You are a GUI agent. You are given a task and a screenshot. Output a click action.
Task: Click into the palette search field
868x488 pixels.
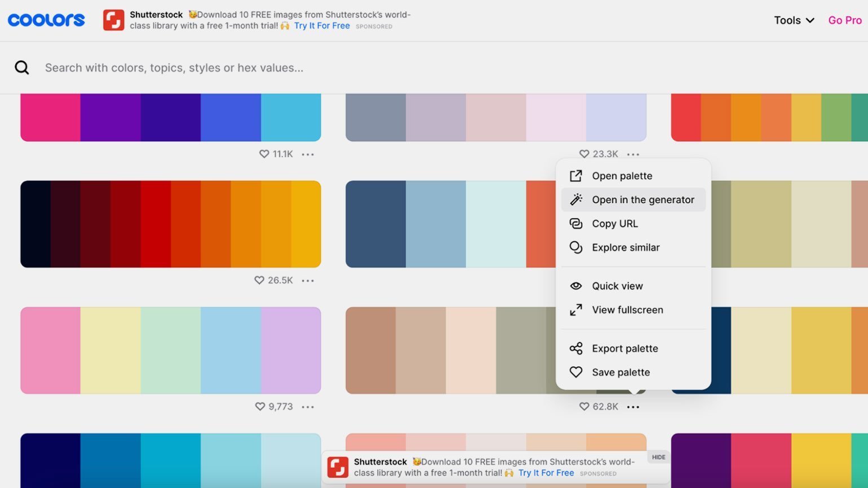click(x=434, y=68)
